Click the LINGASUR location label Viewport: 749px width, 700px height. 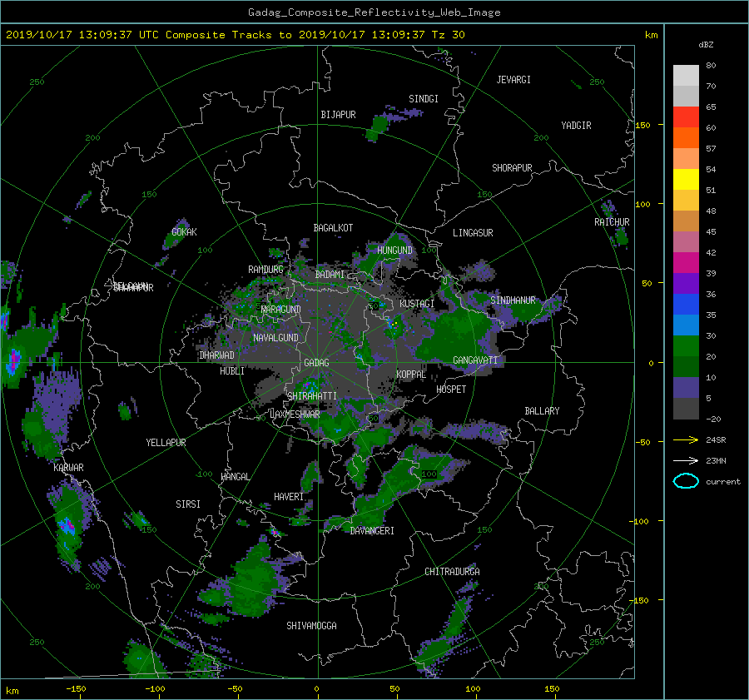pos(473,233)
